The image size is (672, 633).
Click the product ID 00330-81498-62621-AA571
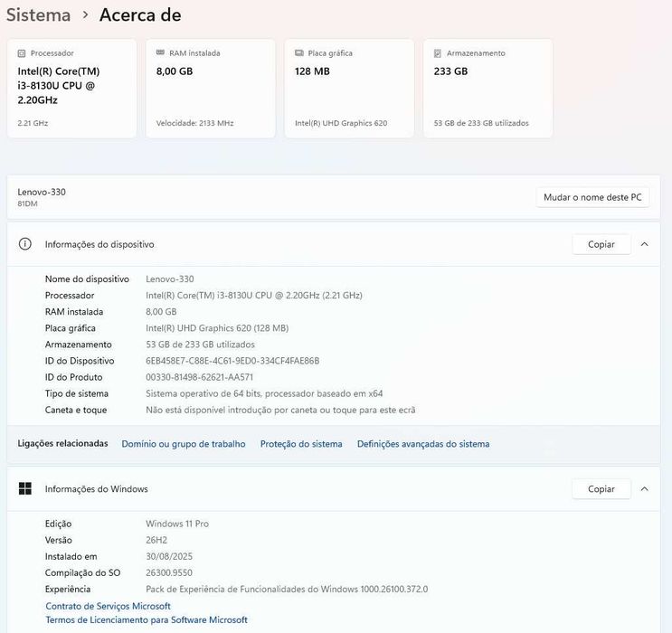(x=199, y=377)
